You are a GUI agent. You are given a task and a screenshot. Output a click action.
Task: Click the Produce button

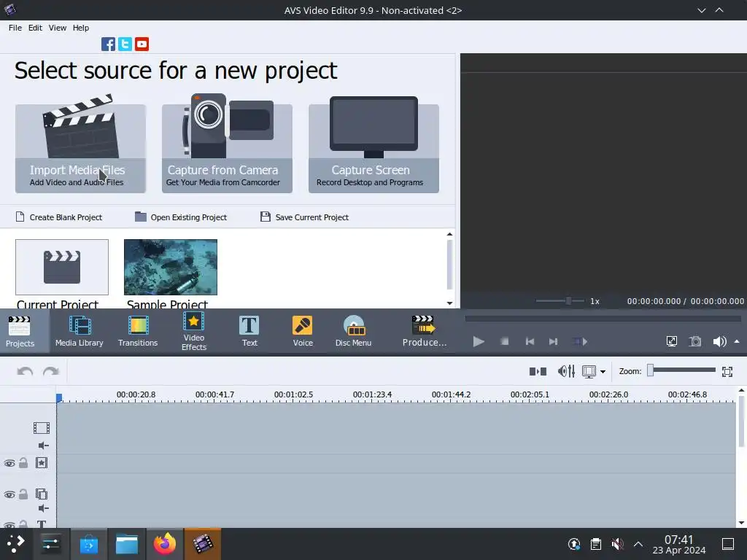click(424, 332)
